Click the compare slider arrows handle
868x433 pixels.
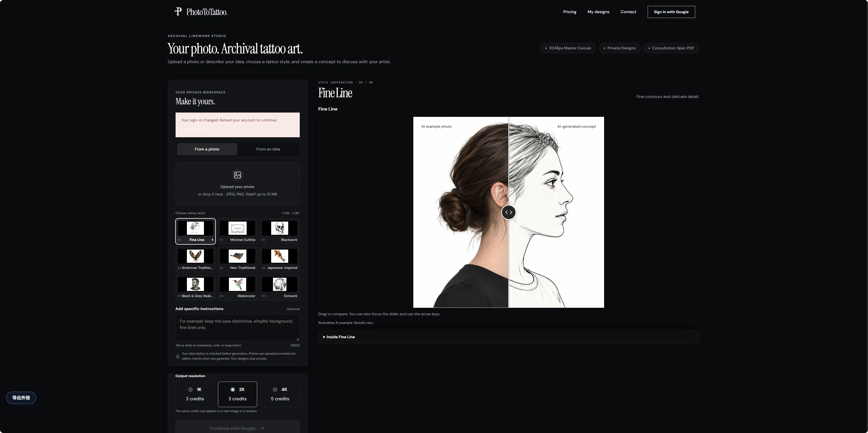[508, 212]
